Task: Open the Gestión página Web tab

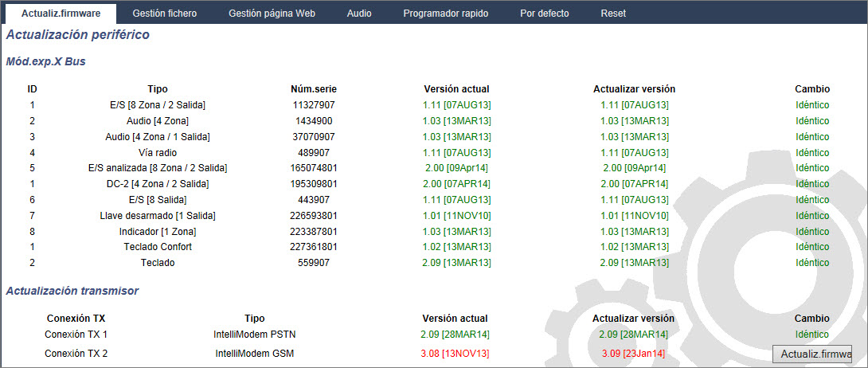Action: [272, 14]
